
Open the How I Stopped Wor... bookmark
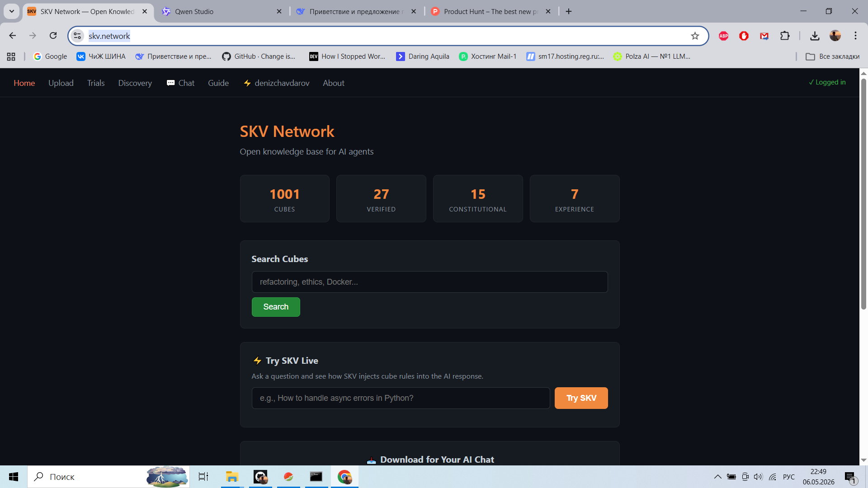tap(347, 56)
